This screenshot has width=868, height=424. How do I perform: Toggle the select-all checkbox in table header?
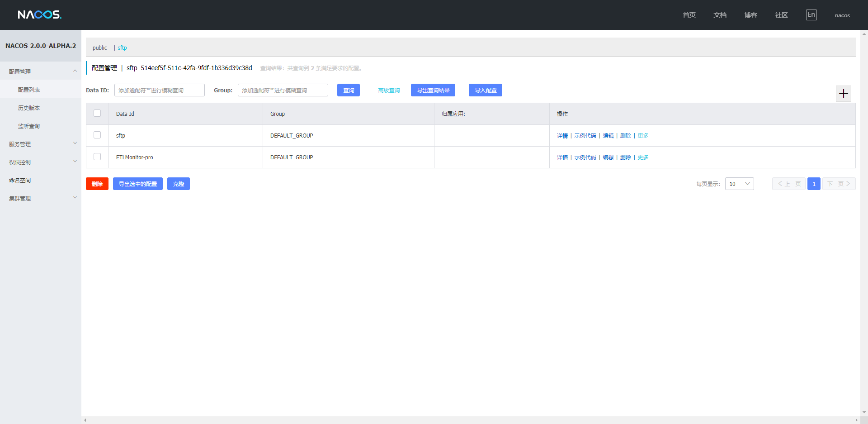coord(97,113)
